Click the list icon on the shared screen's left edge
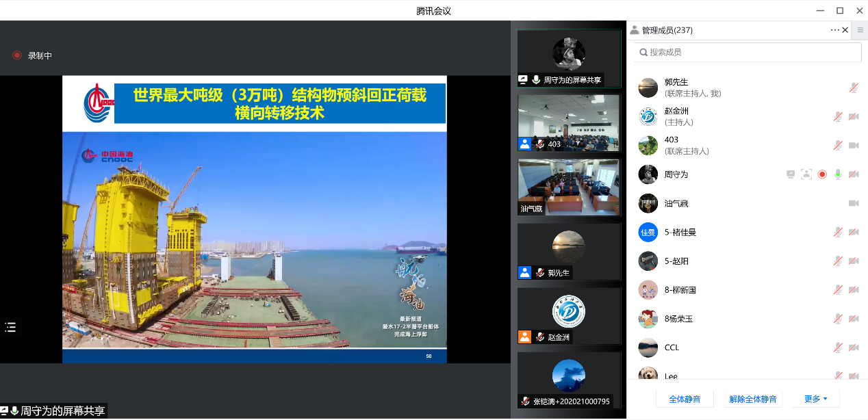Image resolution: width=868 pixels, height=420 pixels. coord(10,328)
